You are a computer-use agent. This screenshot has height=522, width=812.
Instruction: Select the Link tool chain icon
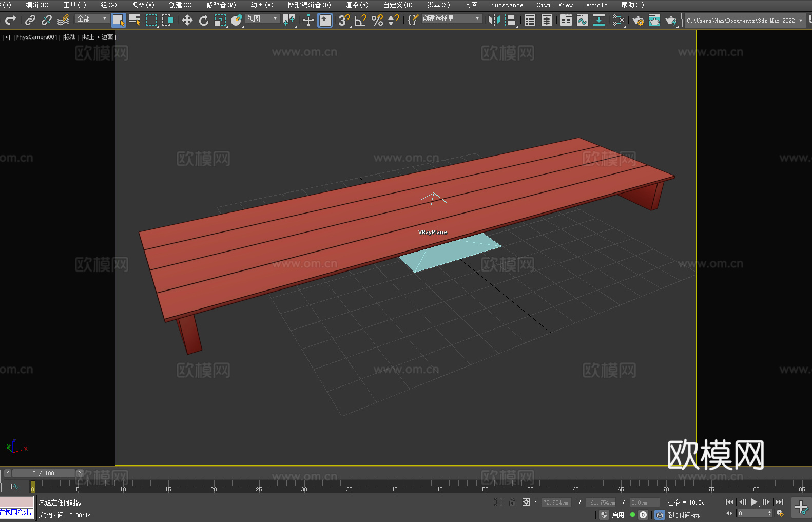point(30,20)
